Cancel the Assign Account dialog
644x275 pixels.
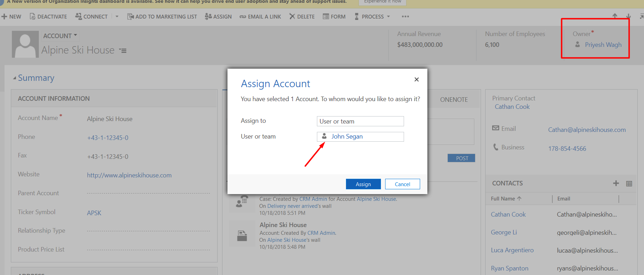click(402, 184)
